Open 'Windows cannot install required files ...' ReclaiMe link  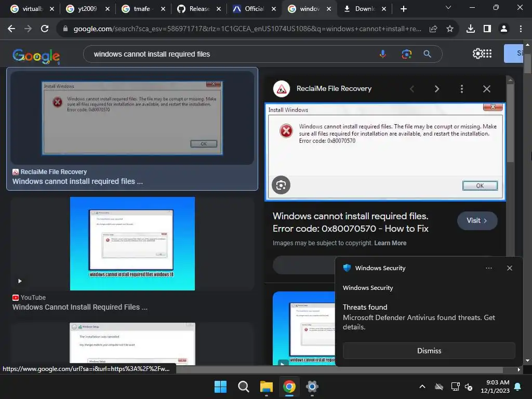tap(78, 181)
